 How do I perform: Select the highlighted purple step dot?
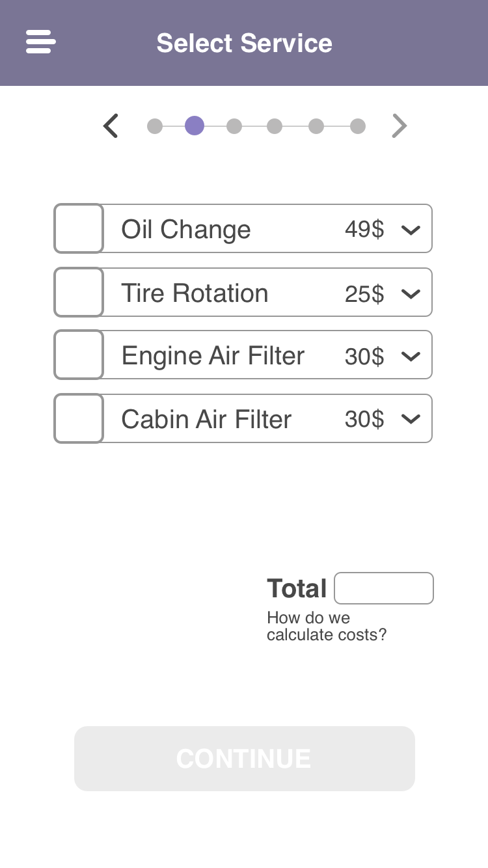coord(195,126)
